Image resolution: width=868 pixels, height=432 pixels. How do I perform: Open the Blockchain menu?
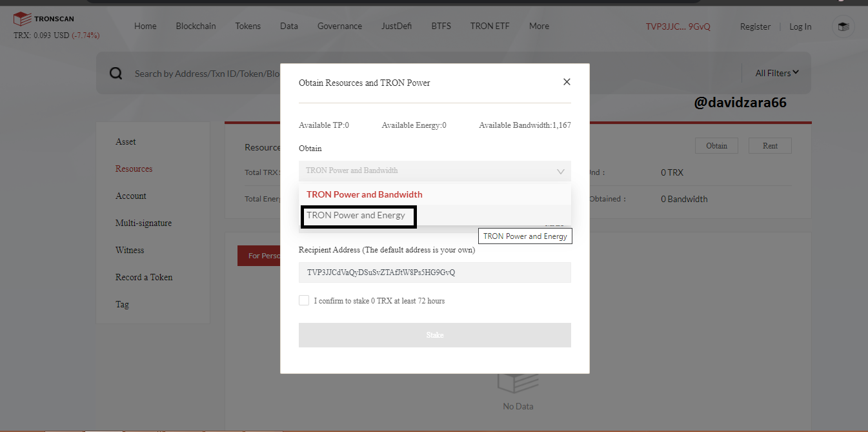[x=196, y=26]
